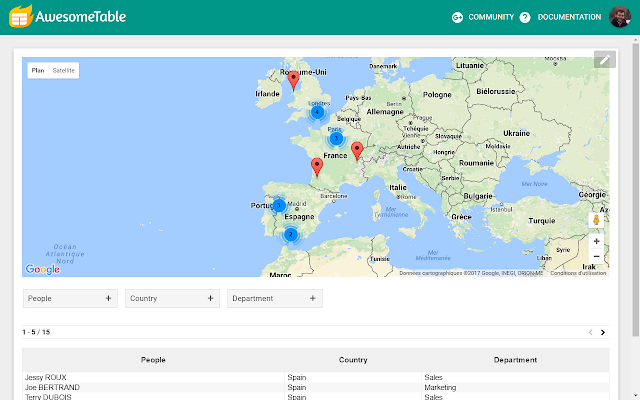
Task: Sort by the Country column header
Action: coord(353,360)
